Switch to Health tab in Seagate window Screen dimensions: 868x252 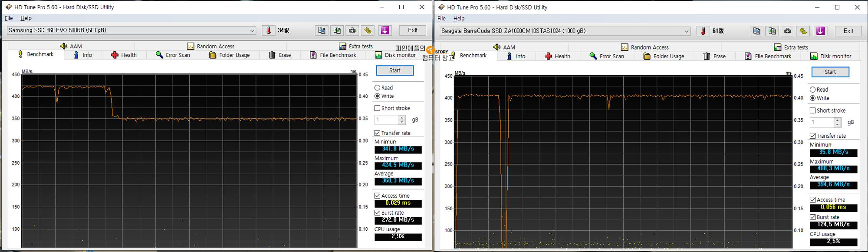click(x=557, y=56)
